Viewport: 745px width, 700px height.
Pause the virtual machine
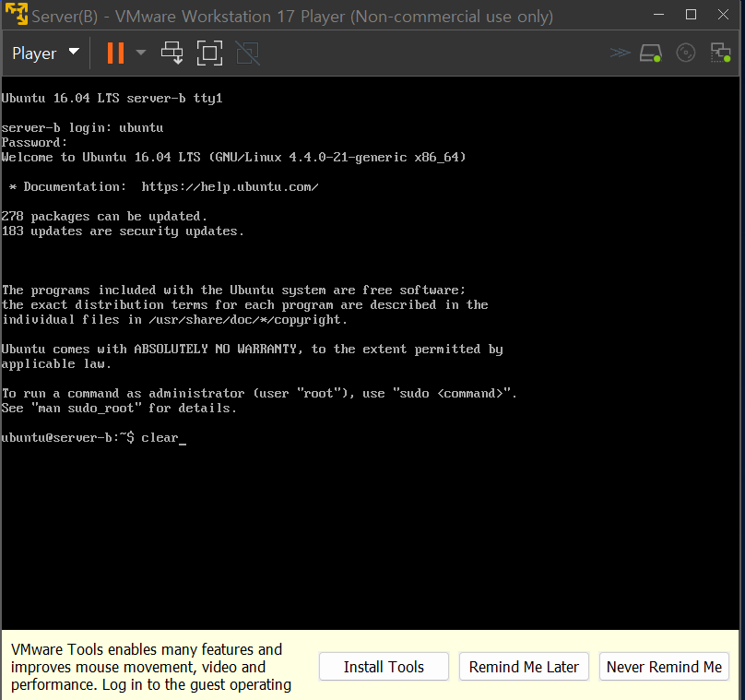point(115,53)
